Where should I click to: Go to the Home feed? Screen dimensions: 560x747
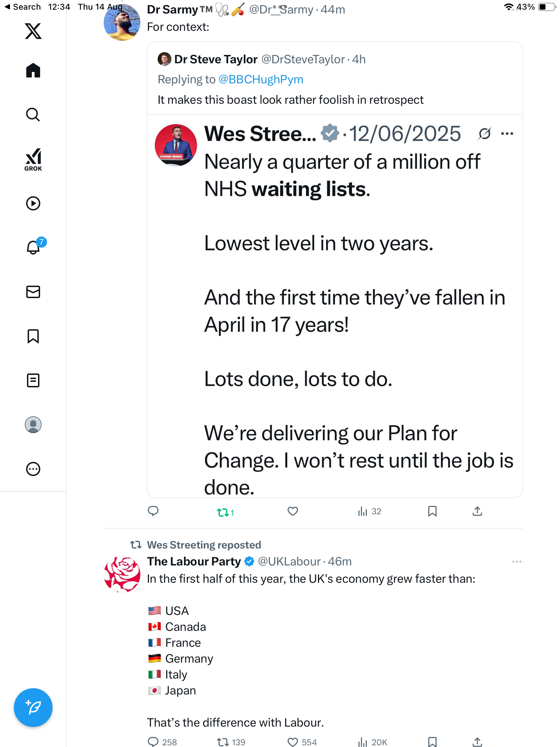(x=33, y=71)
